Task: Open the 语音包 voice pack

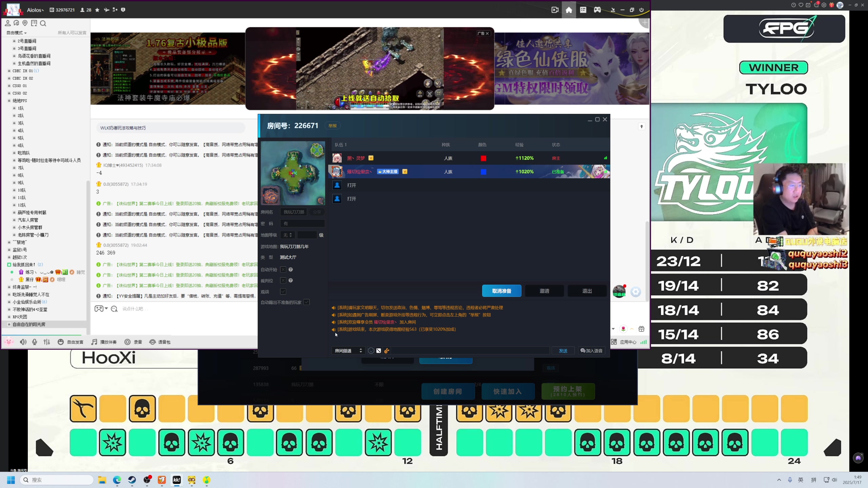Action: 160,342
